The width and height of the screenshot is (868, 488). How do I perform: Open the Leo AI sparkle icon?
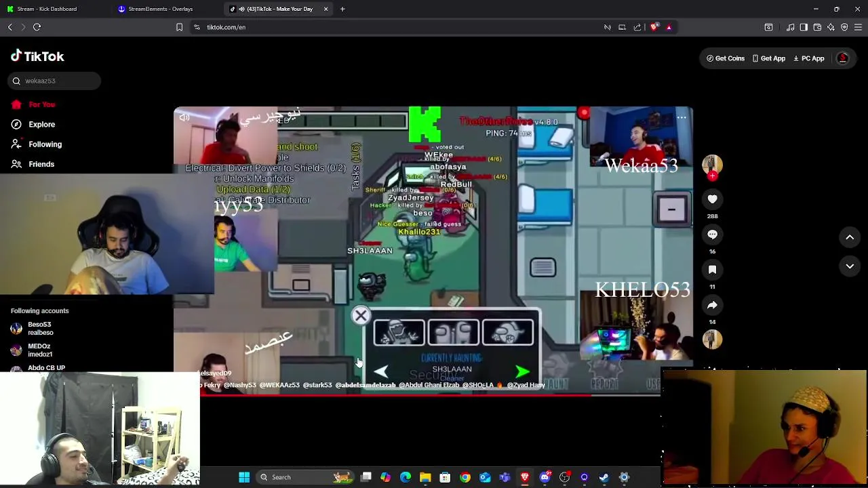coord(831,27)
